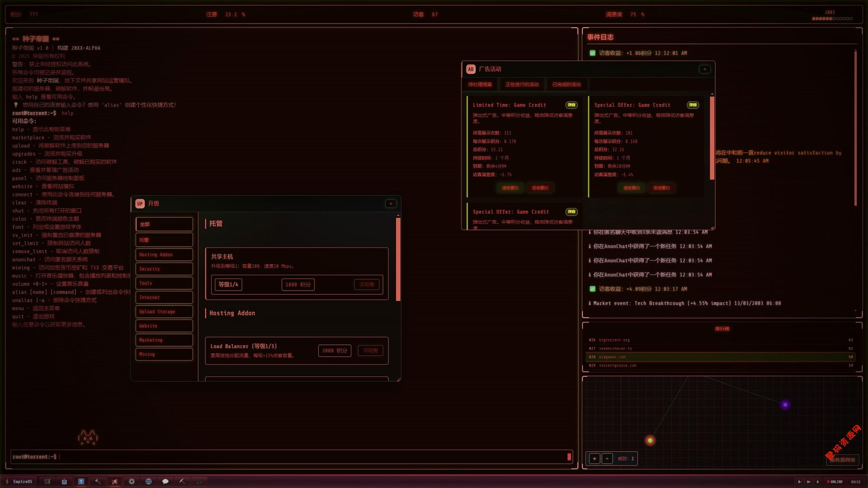Image resolution: width=868 pixels, height=488 pixels.
Task: Click the A- font decrease control
Action: coord(800,482)
